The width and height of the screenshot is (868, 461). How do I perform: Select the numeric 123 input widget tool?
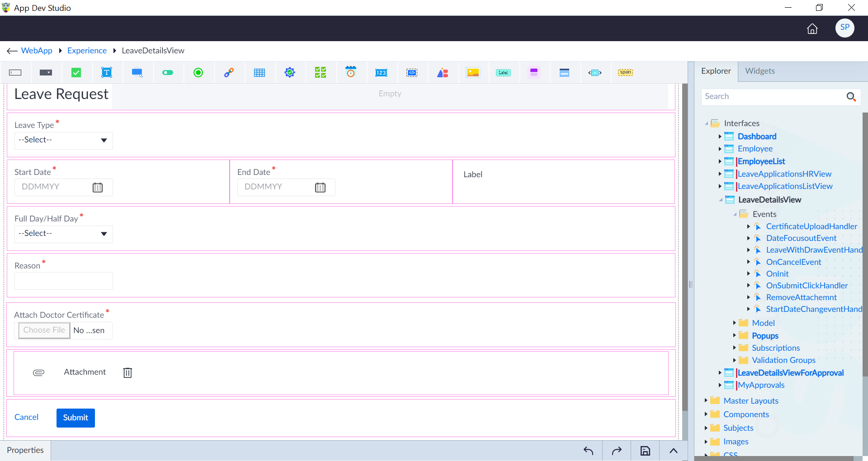381,73
